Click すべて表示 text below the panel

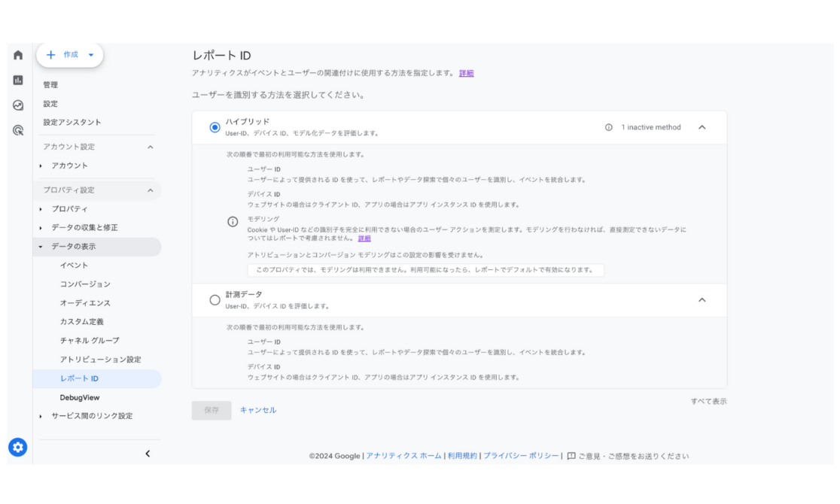pyautogui.click(x=708, y=402)
